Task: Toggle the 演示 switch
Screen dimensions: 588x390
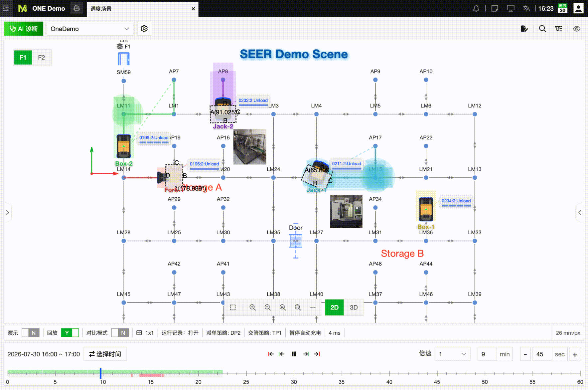Action: [31, 333]
